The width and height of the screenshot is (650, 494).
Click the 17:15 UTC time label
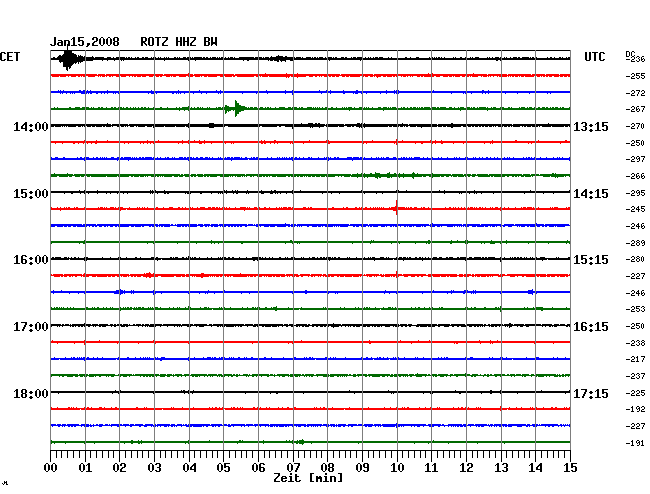pos(591,394)
